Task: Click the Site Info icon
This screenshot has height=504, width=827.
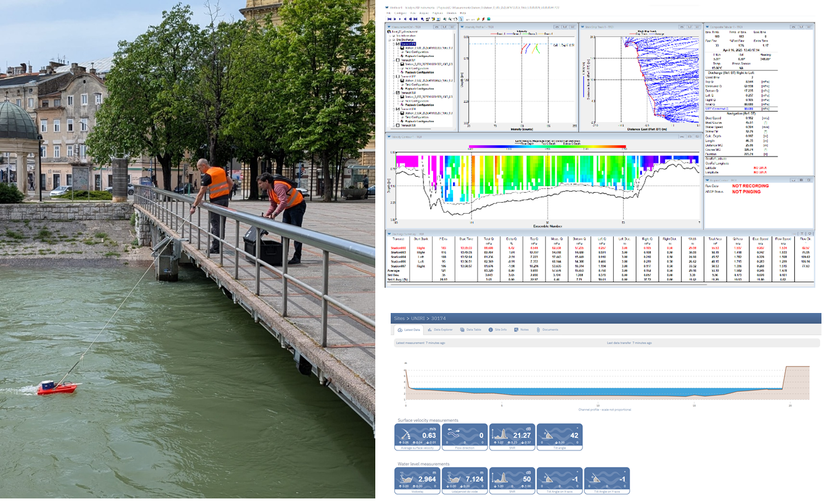Action: [x=491, y=330]
